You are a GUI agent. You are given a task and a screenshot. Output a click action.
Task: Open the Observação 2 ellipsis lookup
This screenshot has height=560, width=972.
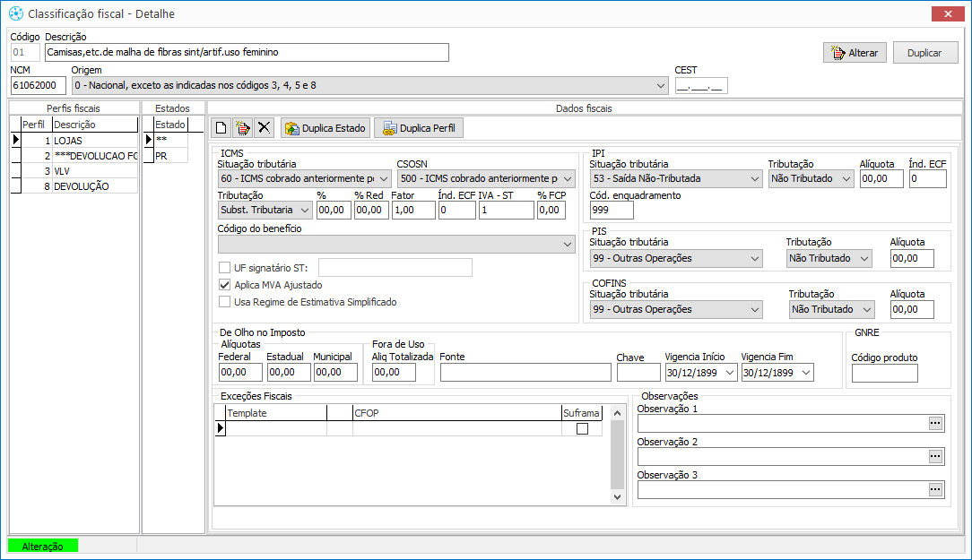936,457
